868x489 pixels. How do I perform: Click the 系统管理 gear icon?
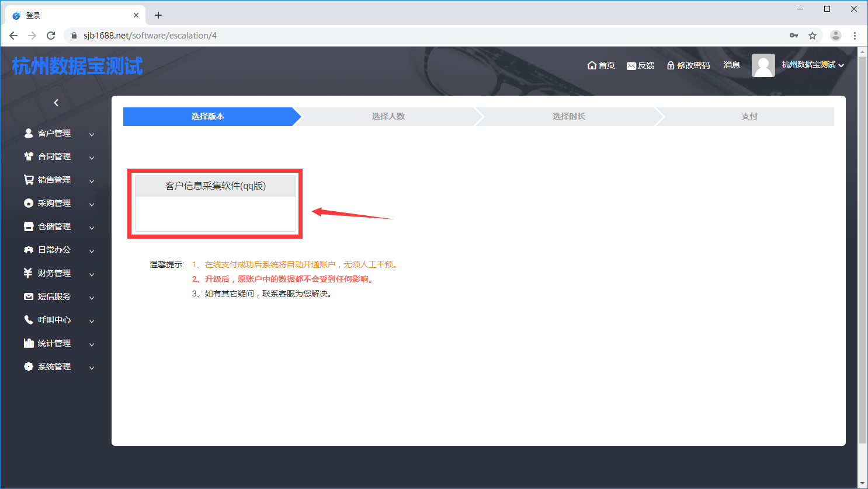[x=28, y=366]
